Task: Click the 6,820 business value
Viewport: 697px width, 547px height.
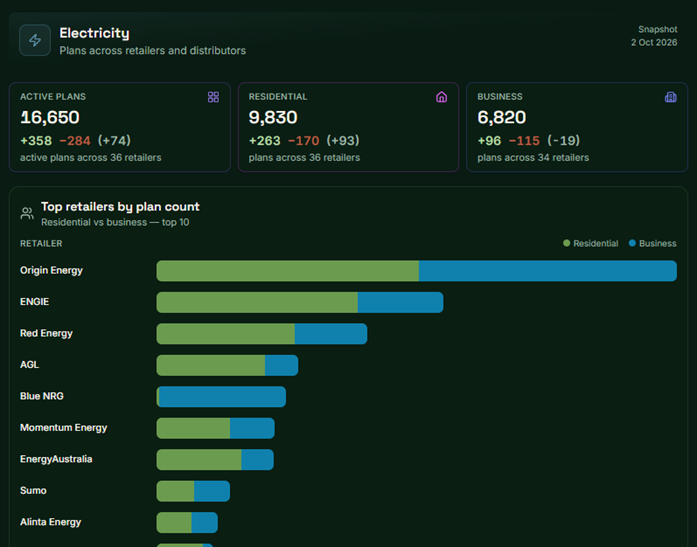Action: 501,117
